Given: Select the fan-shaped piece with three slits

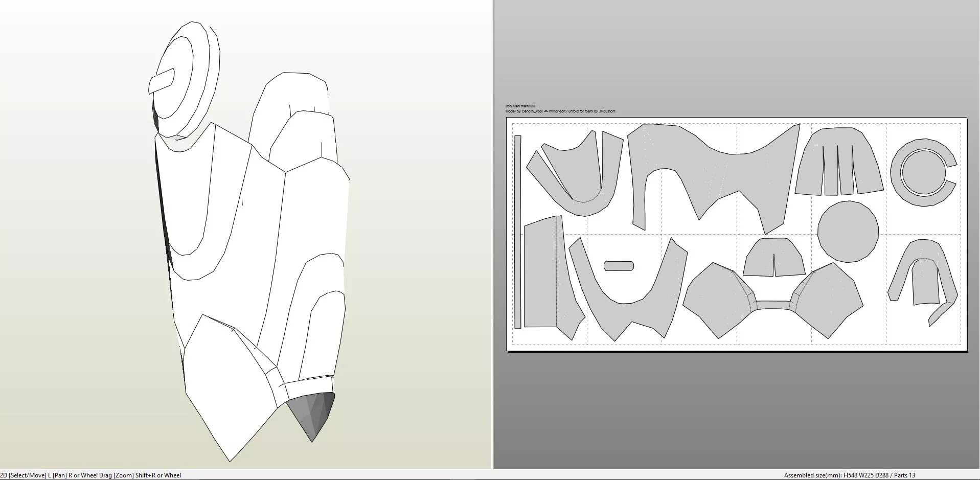Looking at the screenshot, I should 839,162.
